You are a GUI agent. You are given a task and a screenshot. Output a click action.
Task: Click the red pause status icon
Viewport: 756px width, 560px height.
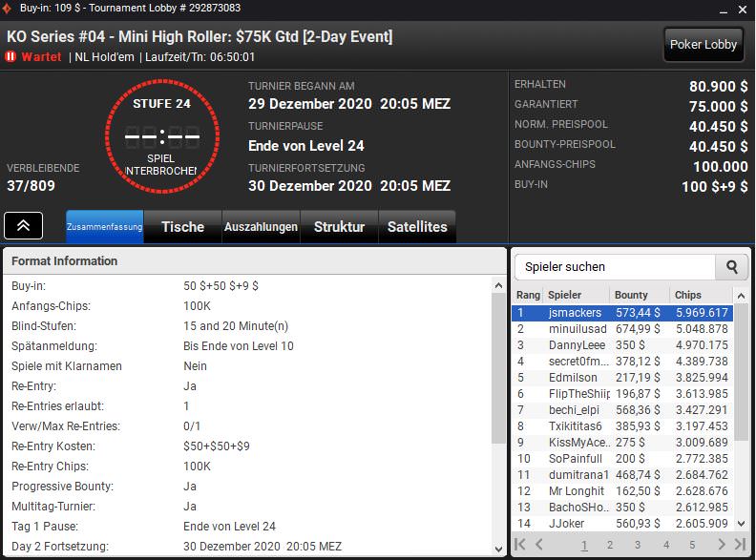point(11,57)
